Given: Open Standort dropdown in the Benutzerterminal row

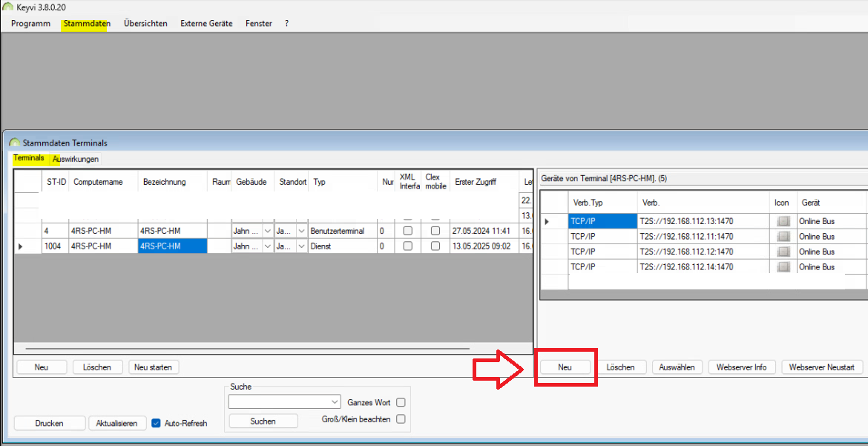Looking at the screenshot, I should coord(301,231).
